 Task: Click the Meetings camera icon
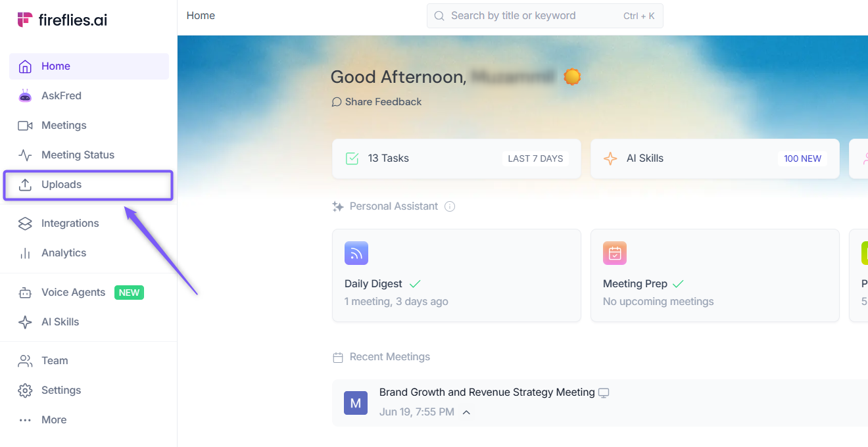(x=25, y=126)
